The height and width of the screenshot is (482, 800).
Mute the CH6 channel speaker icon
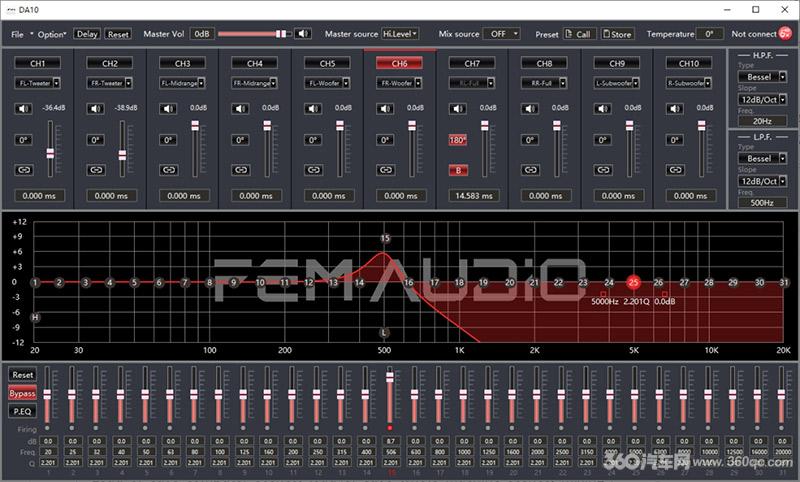[385, 108]
